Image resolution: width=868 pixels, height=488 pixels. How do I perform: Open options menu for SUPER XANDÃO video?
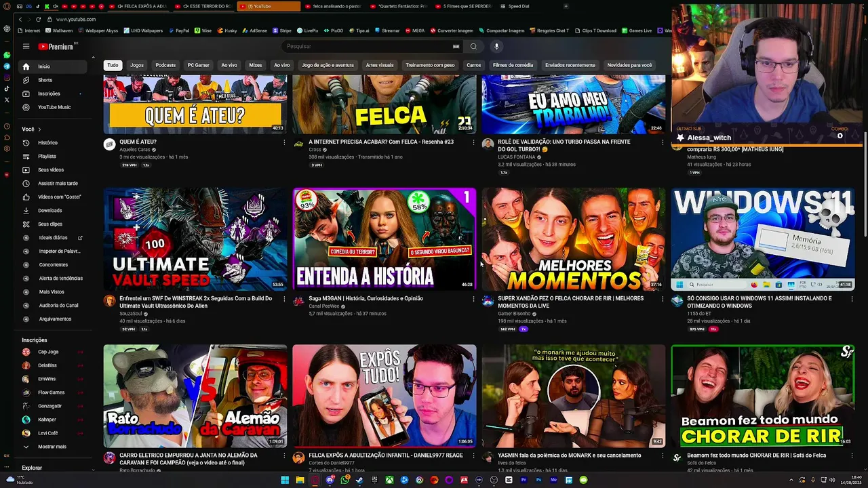[663, 299]
